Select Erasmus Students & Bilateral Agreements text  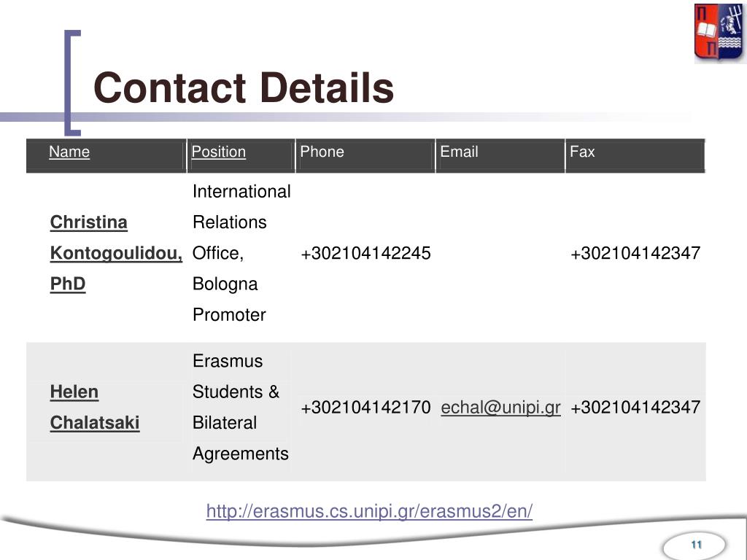pyautogui.click(x=241, y=407)
